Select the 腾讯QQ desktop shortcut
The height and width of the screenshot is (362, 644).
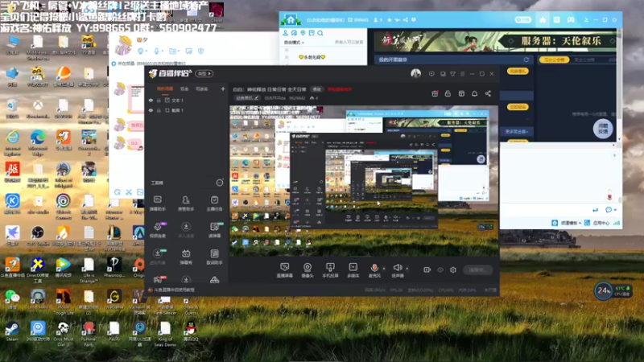pos(190,331)
